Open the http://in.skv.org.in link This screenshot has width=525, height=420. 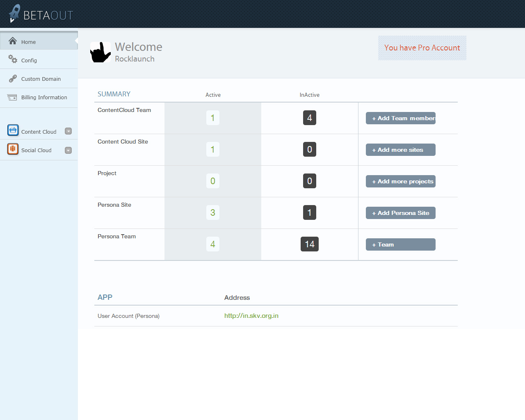pos(251,316)
